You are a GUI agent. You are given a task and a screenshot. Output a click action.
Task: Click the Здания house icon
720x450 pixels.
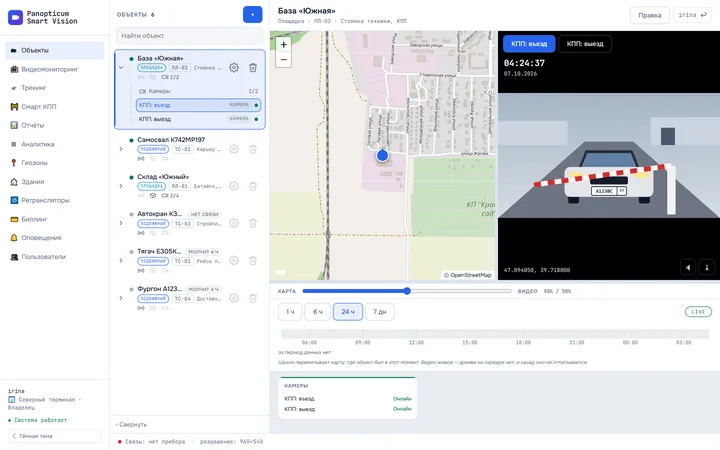[x=14, y=181]
